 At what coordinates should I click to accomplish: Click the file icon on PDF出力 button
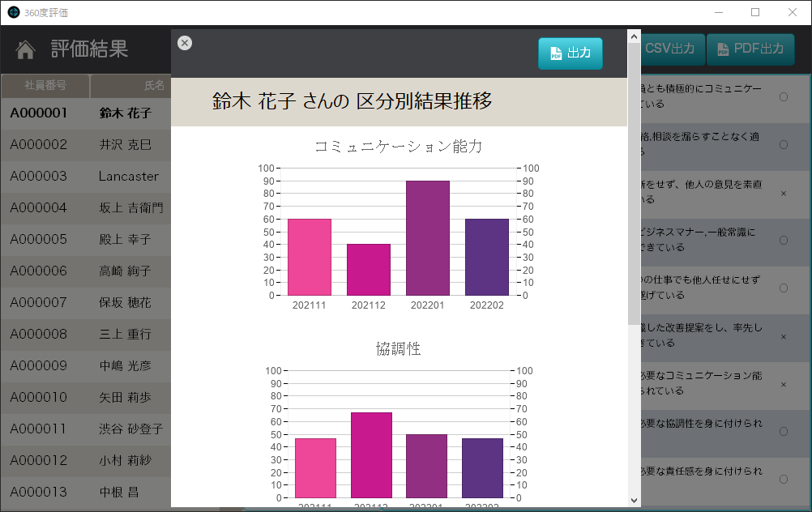[x=723, y=49]
